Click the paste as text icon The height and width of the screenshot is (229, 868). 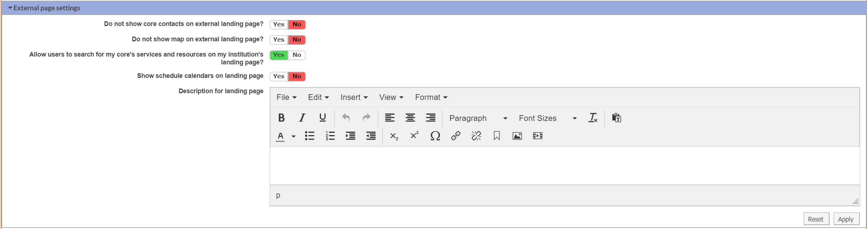(616, 118)
